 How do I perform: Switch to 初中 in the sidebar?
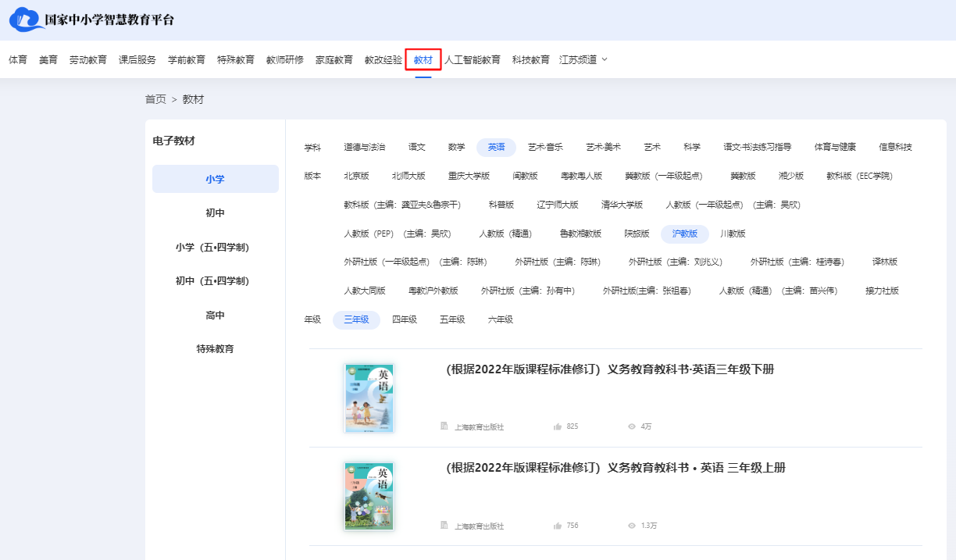click(216, 213)
